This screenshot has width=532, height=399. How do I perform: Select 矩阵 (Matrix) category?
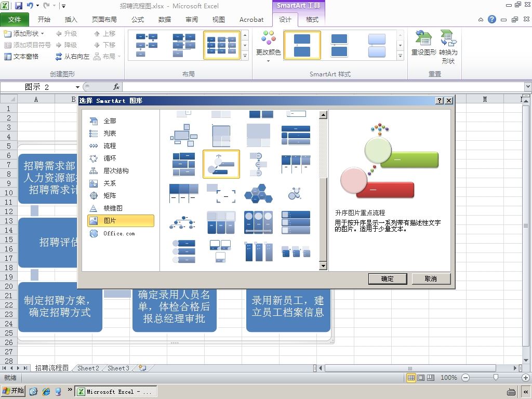point(121,196)
